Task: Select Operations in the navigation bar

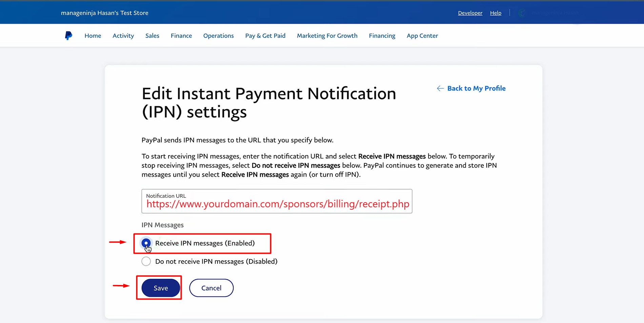Action: click(219, 36)
